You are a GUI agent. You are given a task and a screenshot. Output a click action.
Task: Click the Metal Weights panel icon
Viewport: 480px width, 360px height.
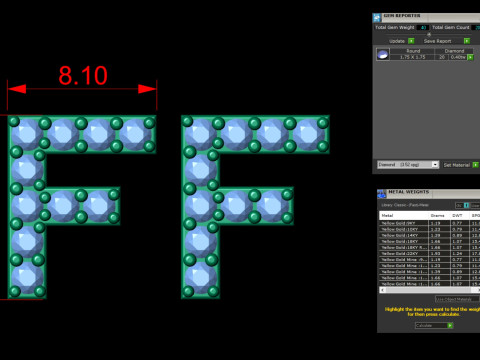click(x=382, y=194)
